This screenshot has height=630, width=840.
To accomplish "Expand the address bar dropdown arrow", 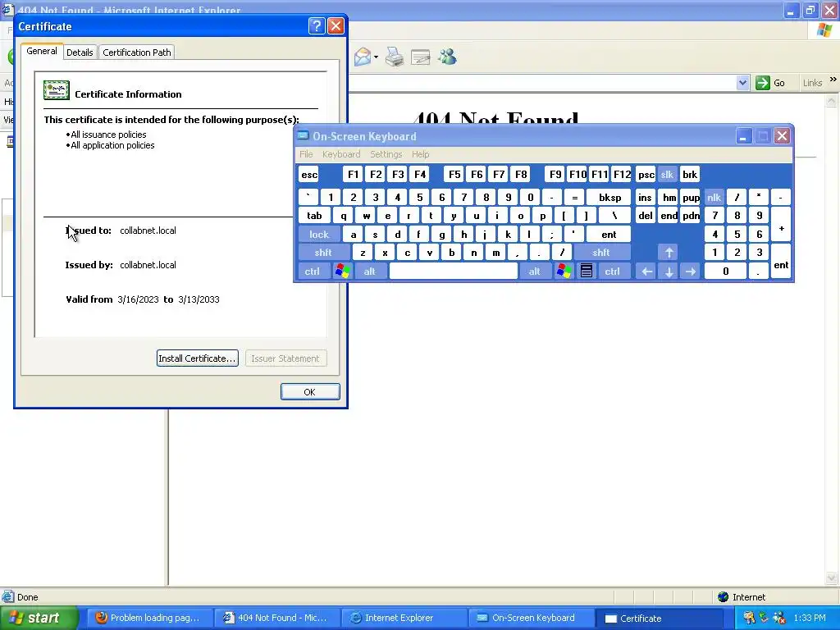I will pos(742,83).
